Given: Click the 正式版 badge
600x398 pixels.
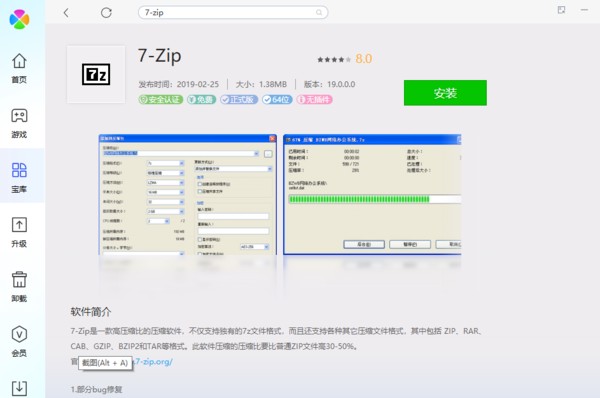Looking at the screenshot, I should [x=239, y=100].
